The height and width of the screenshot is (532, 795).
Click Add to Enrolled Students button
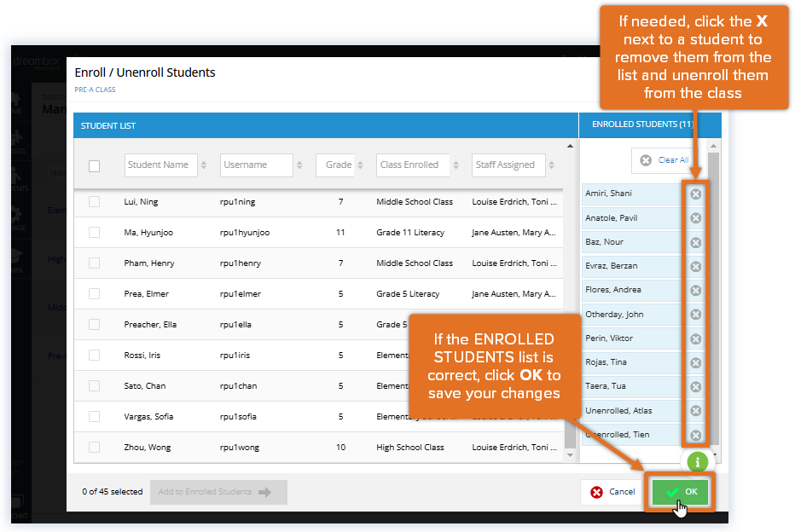pyautogui.click(x=218, y=492)
